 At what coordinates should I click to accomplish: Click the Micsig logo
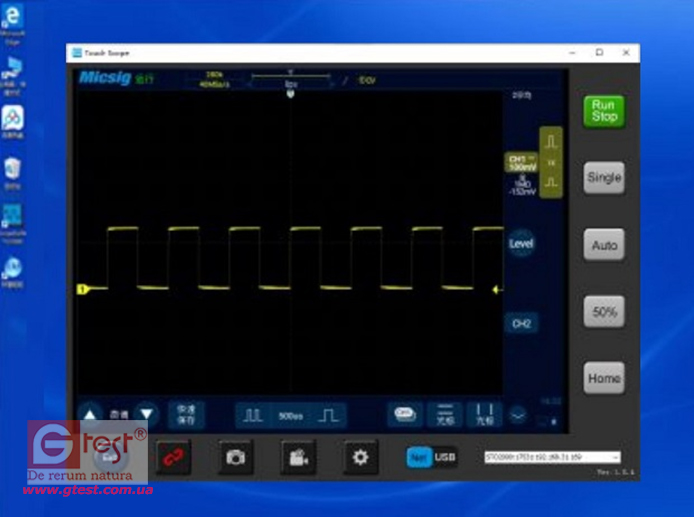[x=106, y=78]
